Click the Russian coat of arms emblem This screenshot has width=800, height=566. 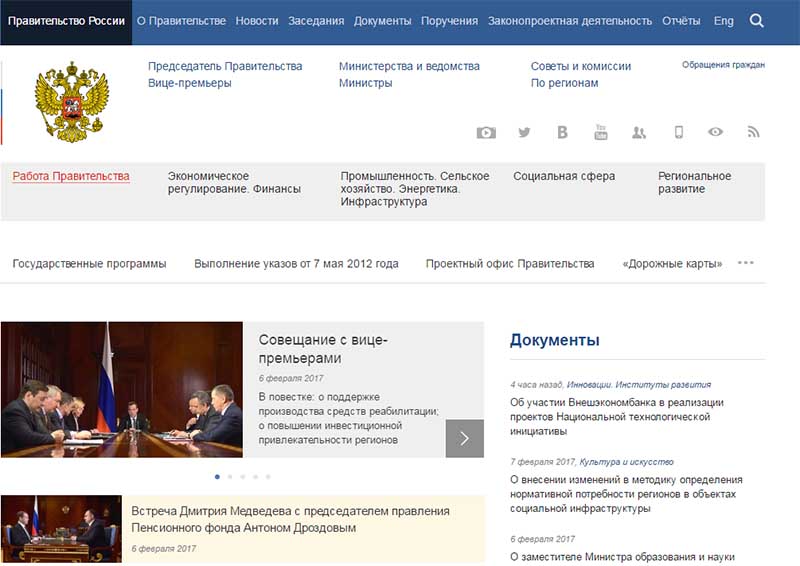[x=71, y=102]
